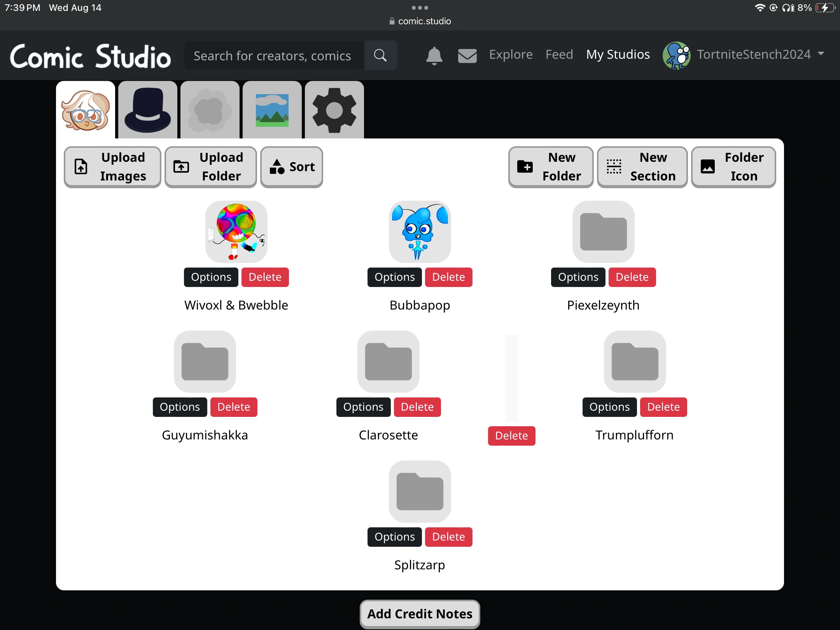Screen dimensions: 840x630
Task: Open the notifications bell icon
Action: click(x=434, y=56)
